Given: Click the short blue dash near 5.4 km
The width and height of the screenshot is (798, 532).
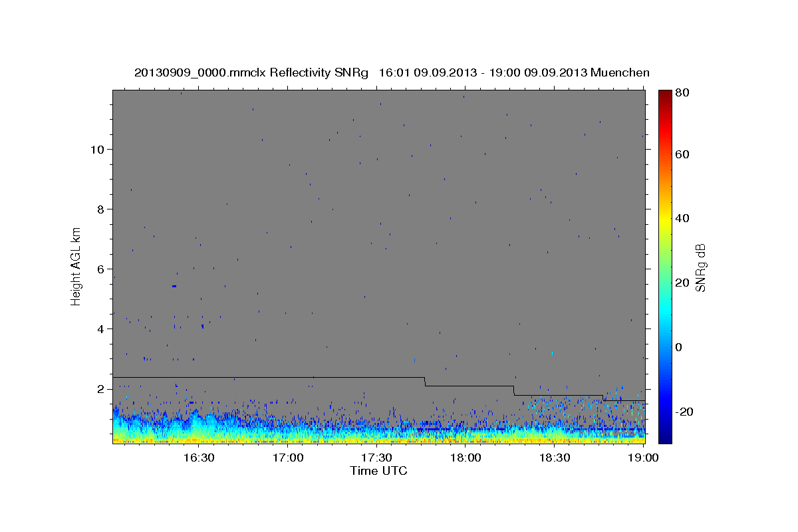Looking at the screenshot, I should [x=174, y=286].
